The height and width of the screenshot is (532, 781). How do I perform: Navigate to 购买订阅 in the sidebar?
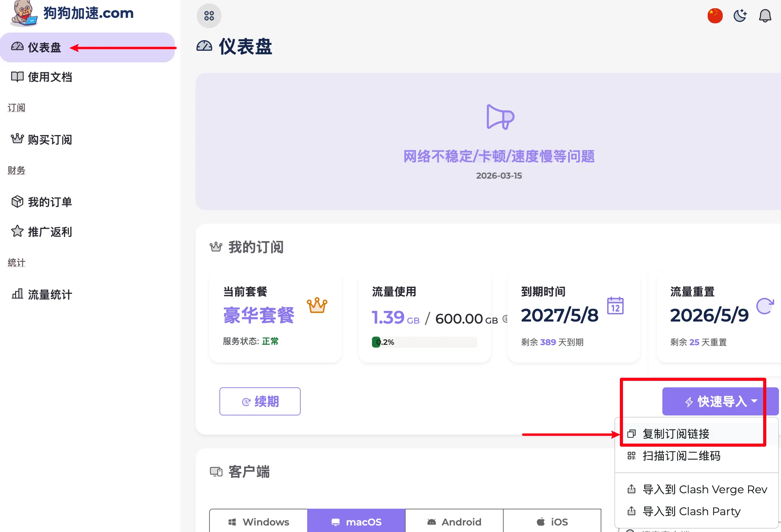tap(50, 140)
